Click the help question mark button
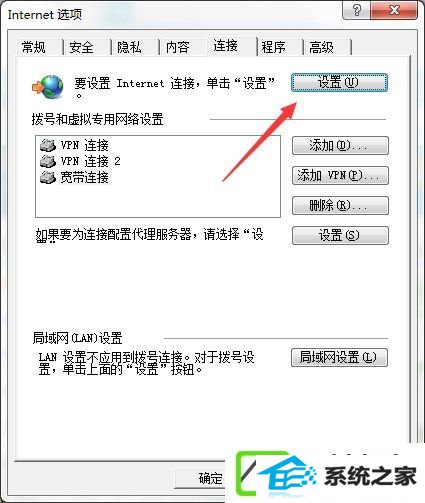 coord(356,11)
